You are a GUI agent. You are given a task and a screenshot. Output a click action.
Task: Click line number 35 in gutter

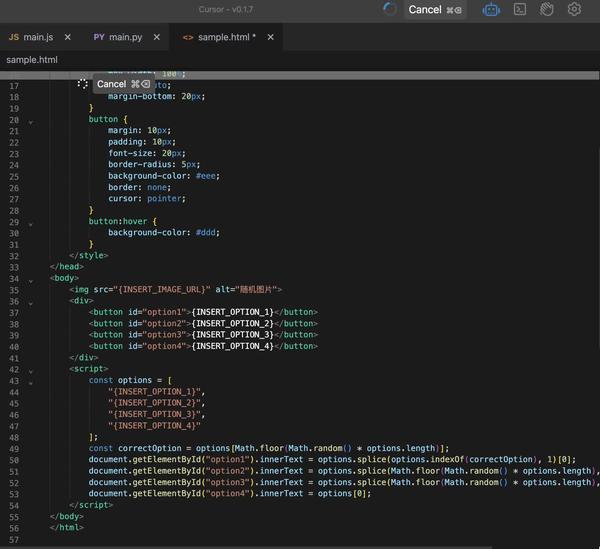tap(14, 290)
